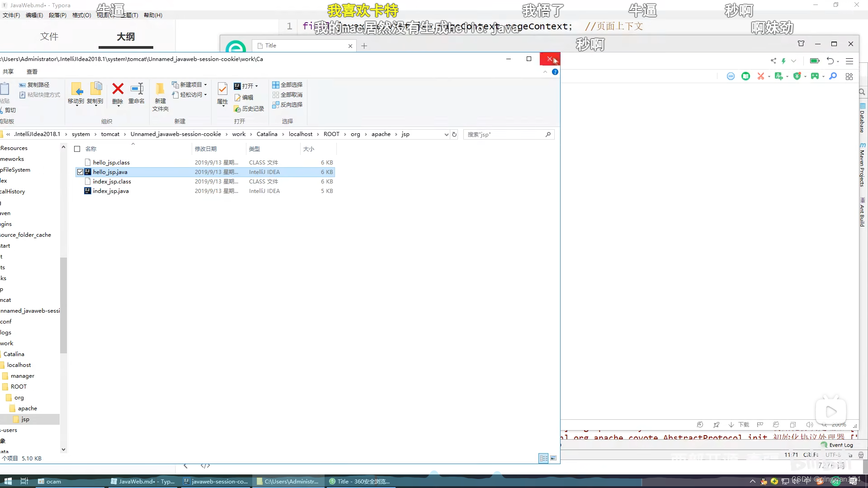Open the 打开 dropdown arrow in ribbon
This screenshot has width=868, height=488.
[257, 86]
